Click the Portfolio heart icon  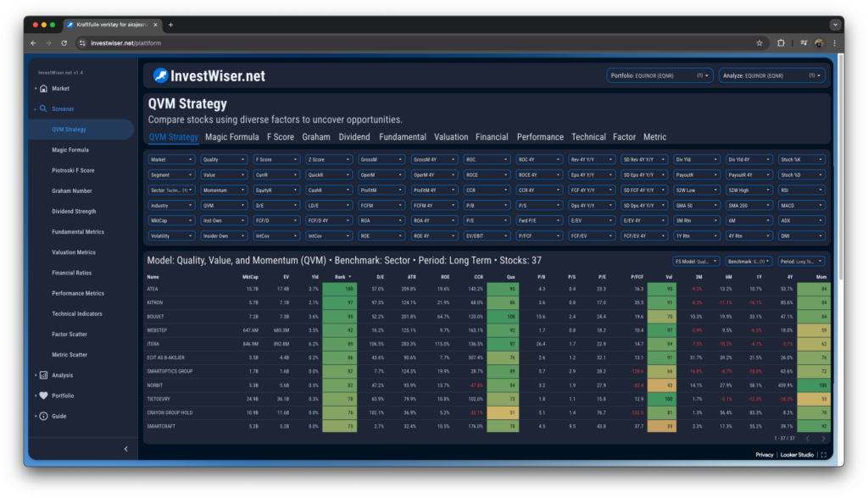[44, 396]
